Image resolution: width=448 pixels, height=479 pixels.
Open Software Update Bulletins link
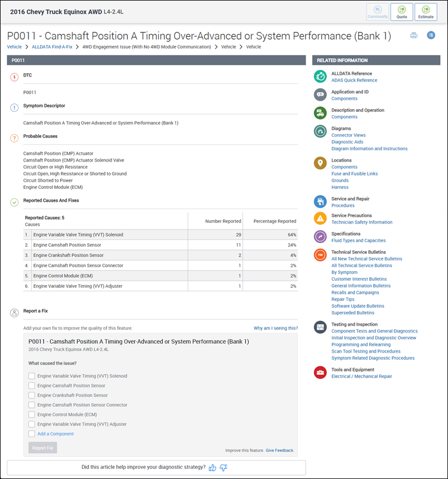pyautogui.click(x=358, y=306)
